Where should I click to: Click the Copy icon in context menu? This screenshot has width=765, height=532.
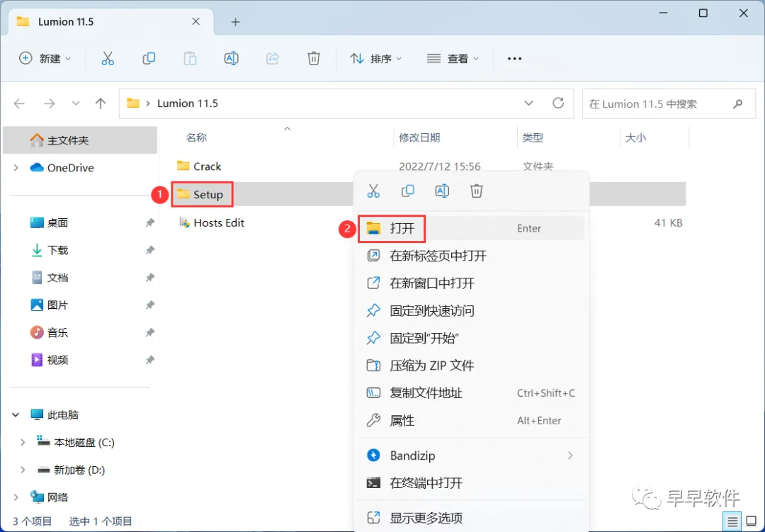[x=408, y=191]
